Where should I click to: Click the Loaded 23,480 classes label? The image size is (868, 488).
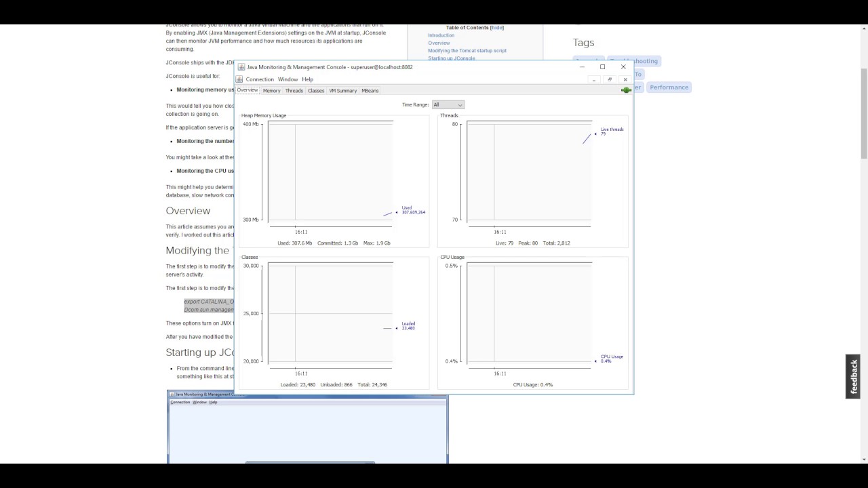coord(408,325)
